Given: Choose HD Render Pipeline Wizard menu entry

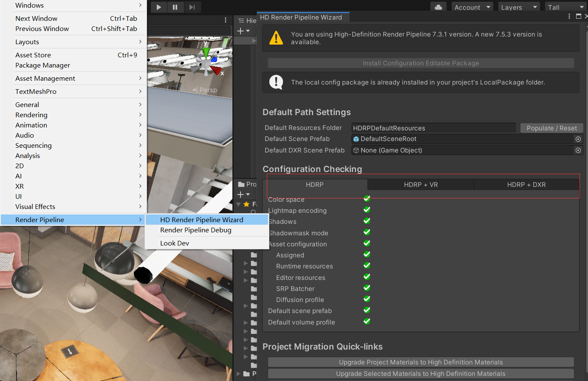Looking at the screenshot, I should tap(207, 220).
